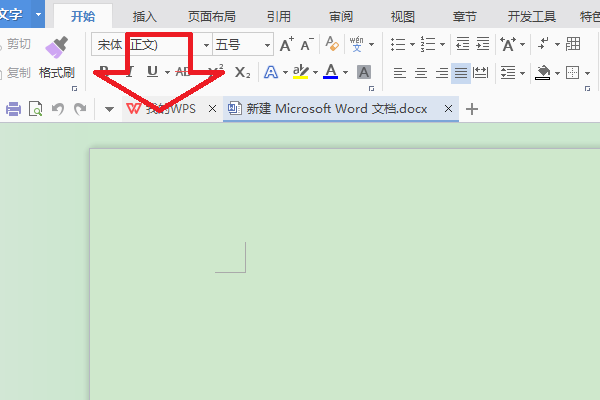The image size is (600, 400).
Task: Expand the quick access toolbar dropdown
Action: pyautogui.click(x=109, y=109)
